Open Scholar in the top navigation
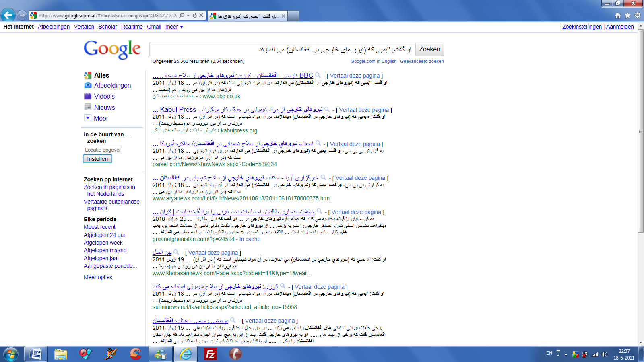644x362 pixels. (108, 27)
